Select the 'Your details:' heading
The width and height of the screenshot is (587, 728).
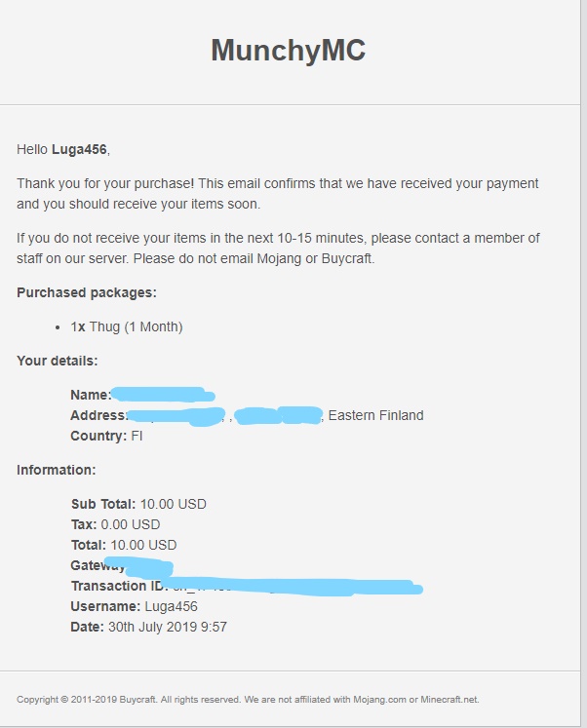pyautogui.click(x=57, y=361)
